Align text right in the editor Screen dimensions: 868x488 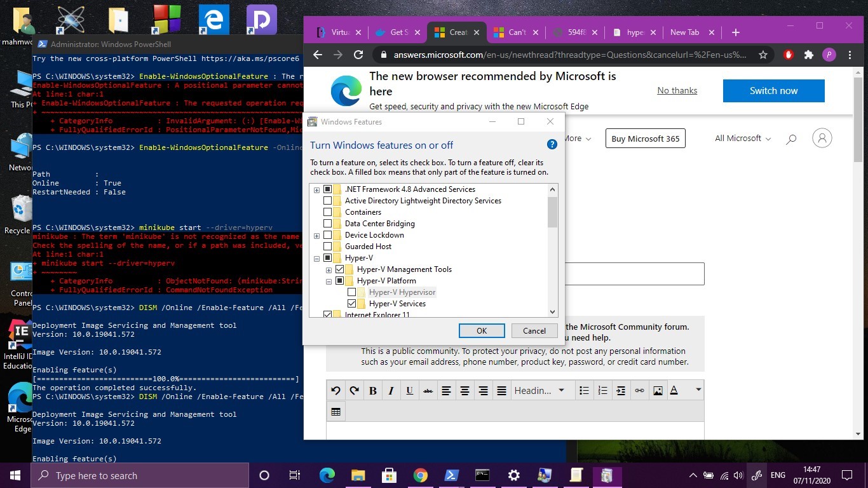coord(484,391)
